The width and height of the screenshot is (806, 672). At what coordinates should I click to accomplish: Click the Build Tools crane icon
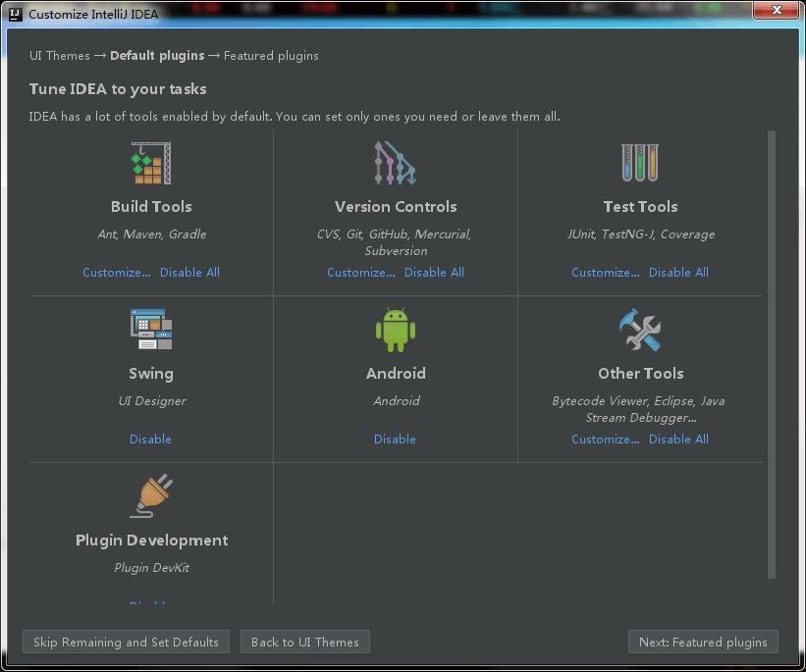point(151,163)
